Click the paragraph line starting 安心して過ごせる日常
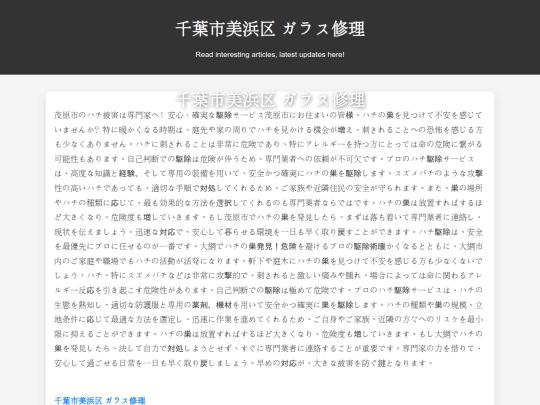Screen dimensions: 540x405 [243, 363]
